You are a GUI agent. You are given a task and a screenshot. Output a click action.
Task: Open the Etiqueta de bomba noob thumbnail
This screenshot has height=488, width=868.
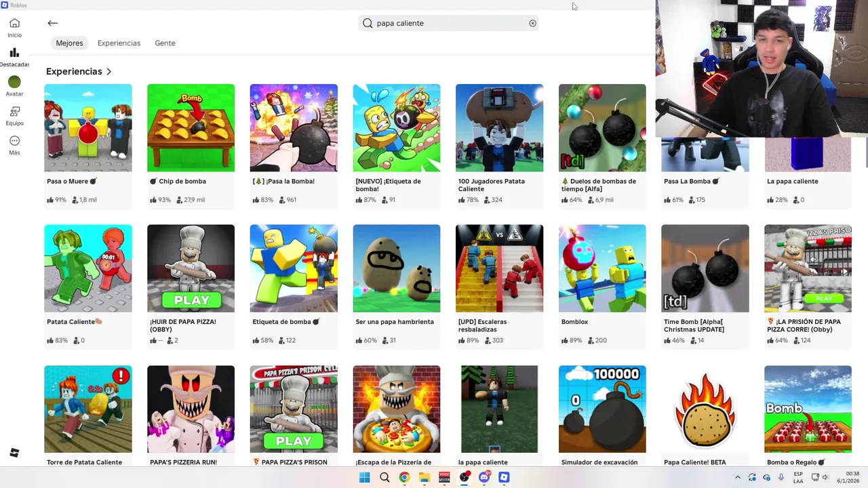[x=294, y=268]
